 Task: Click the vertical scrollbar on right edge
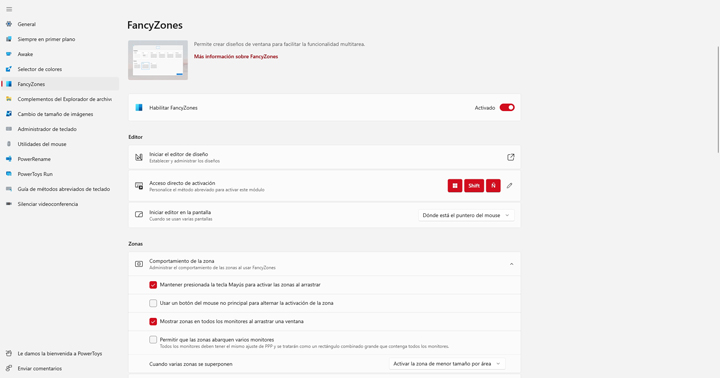pyautogui.click(x=718, y=99)
